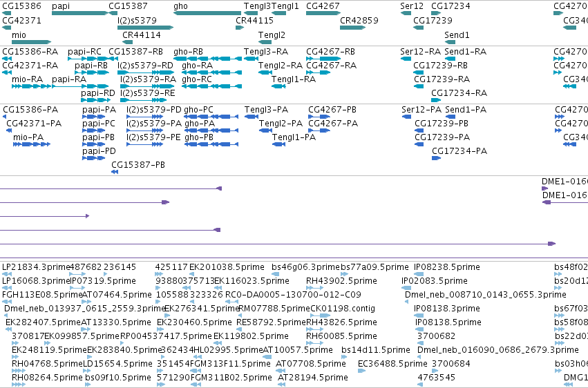Click protein Send1-PA
The width and height of the screenshot is (588, 388).
pyautogui.click(x=450, y=117)
